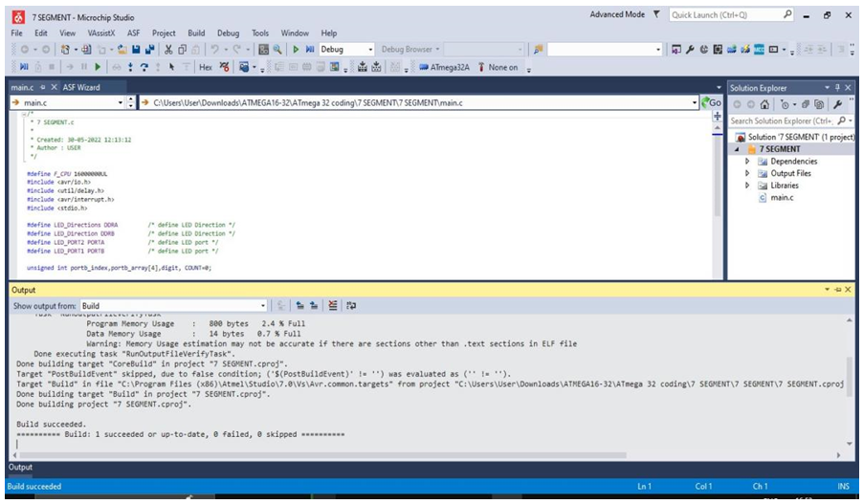Toggle Hex display in debug toolbar
The image size is (863, 504).
click(205, 67)
